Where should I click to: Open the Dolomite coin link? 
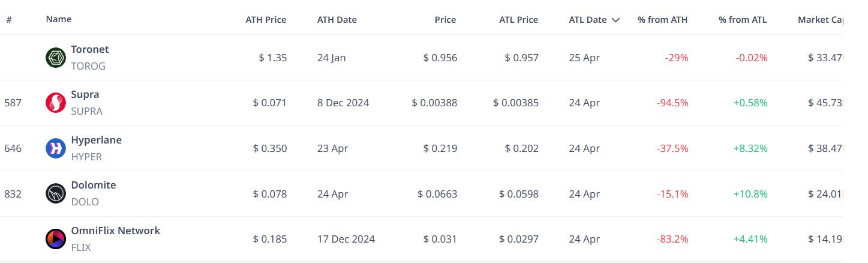(x=94, y=185)
